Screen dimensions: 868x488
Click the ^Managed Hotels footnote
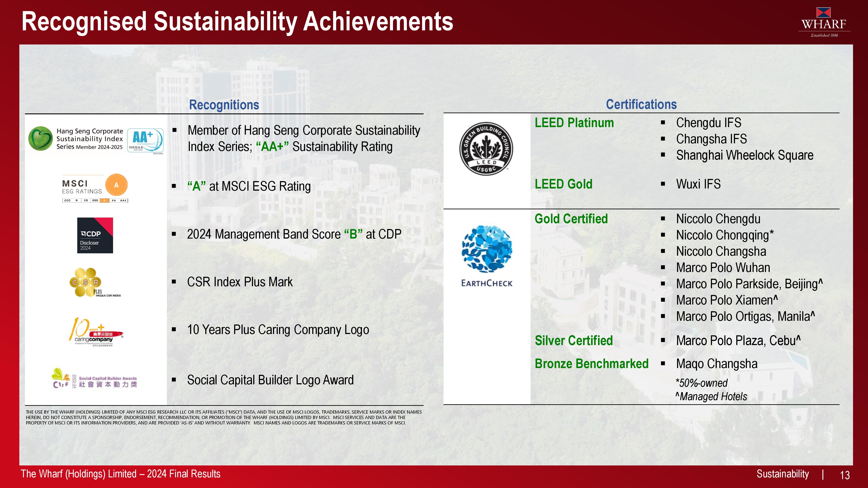[711, 396]
